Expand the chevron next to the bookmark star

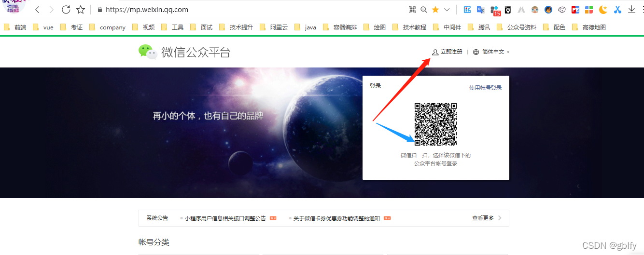447,10
